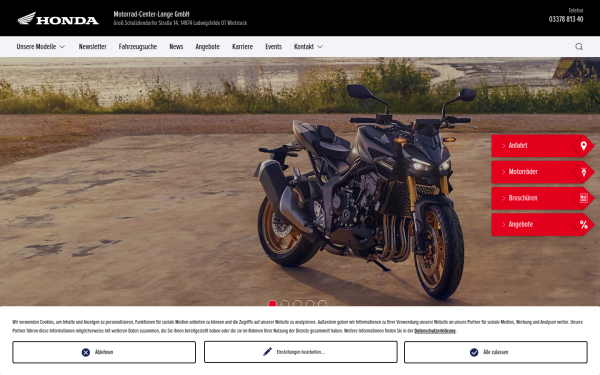Open the Newsletter menu item

(93, 47)
